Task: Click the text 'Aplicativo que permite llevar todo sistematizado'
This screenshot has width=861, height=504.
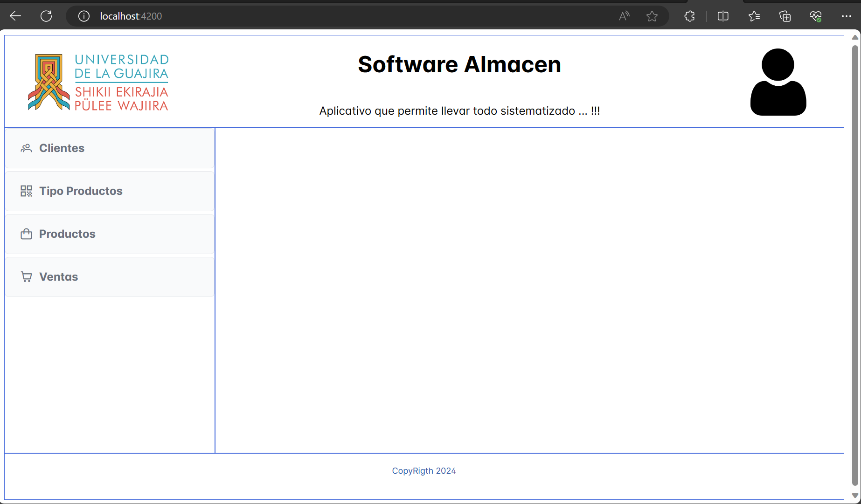Action: pos(447,111)
